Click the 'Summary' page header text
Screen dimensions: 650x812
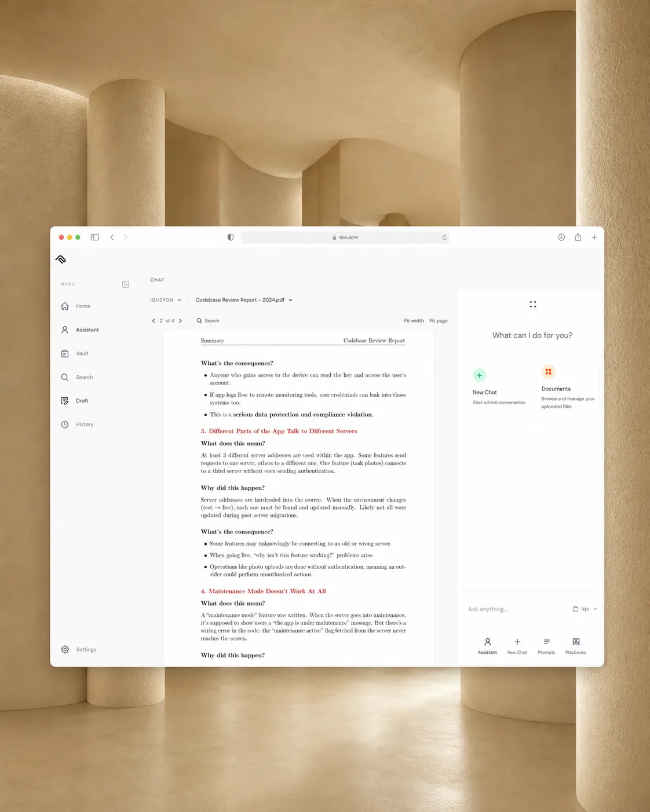point(213,341)
